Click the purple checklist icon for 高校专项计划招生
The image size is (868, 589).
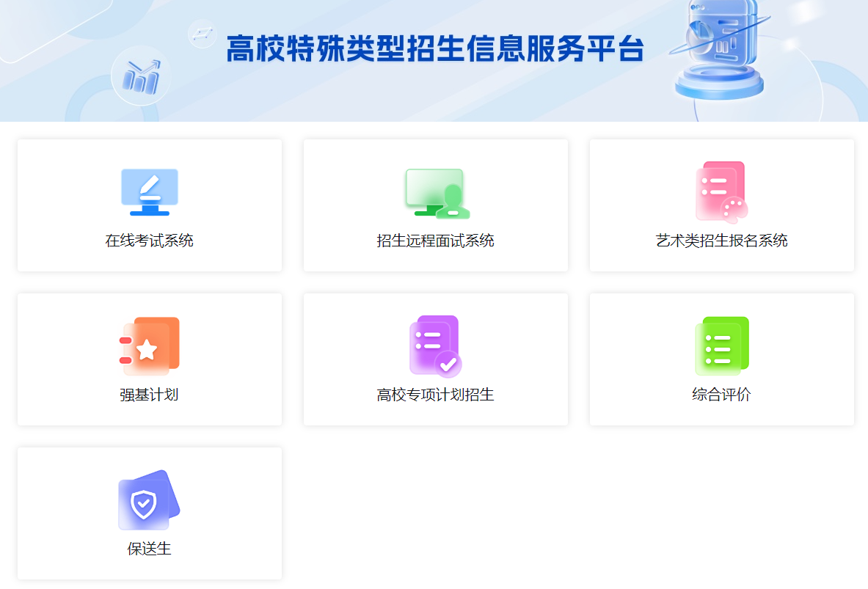[436, 346]
